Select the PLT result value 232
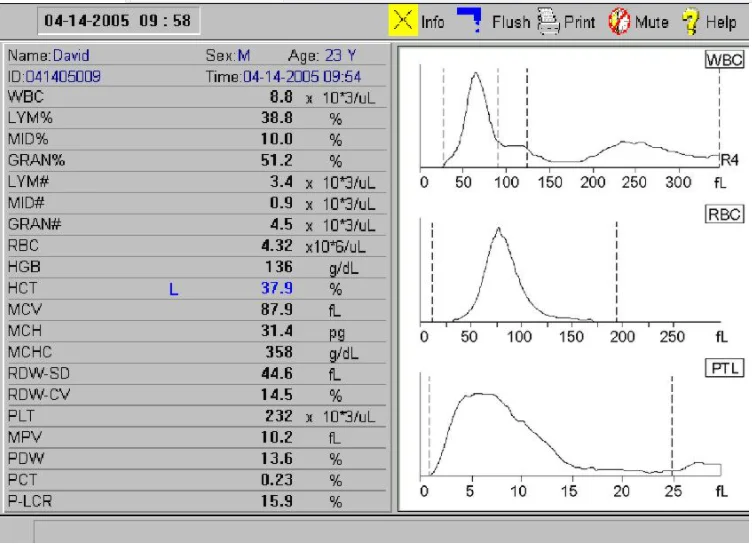Viewport: 752px width, 545px height. (278, 416)
